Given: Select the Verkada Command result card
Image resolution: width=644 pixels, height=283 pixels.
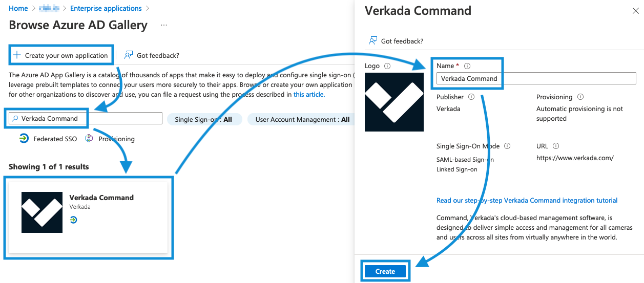Looking at the screenshot, I should [x=88, y=217].
